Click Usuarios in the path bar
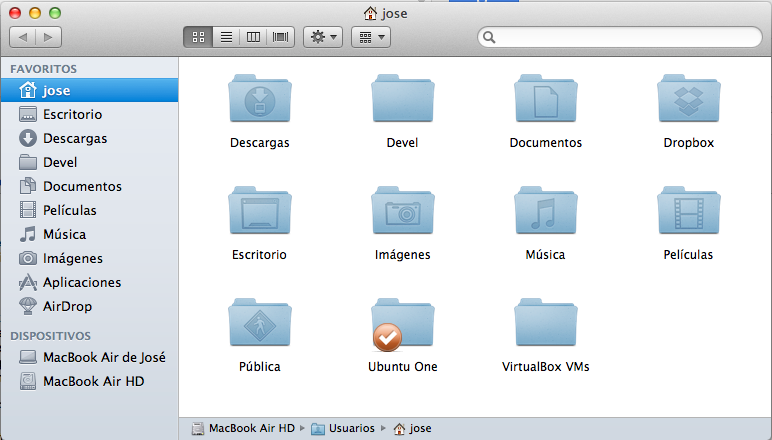 (x=352, y=428)
